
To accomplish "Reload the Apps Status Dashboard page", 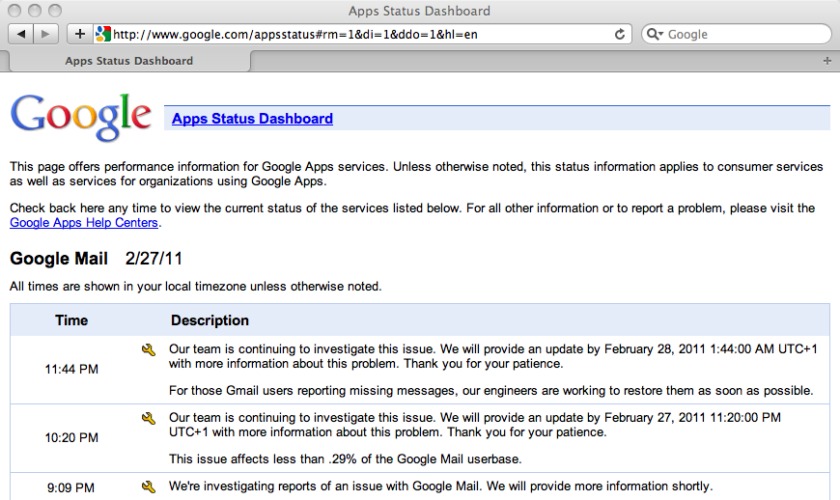I will click(620, 34).
